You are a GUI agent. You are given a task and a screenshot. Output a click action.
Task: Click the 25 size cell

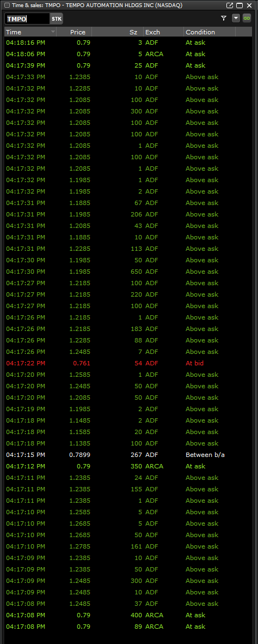(x=138, y=65)
